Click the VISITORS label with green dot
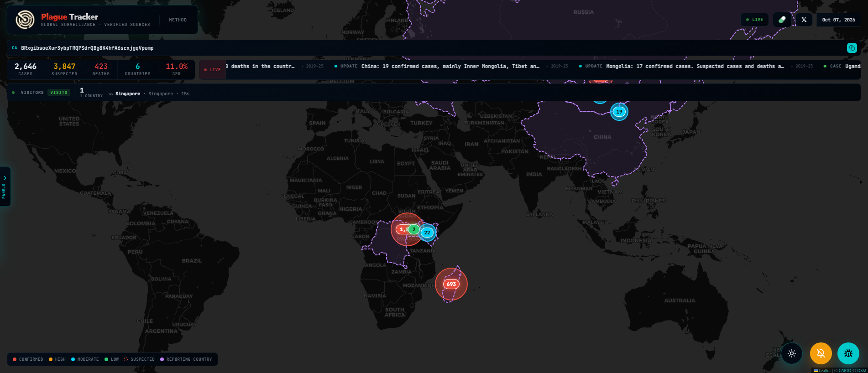The width and height of the screenshot is (868, 373). 28,93
